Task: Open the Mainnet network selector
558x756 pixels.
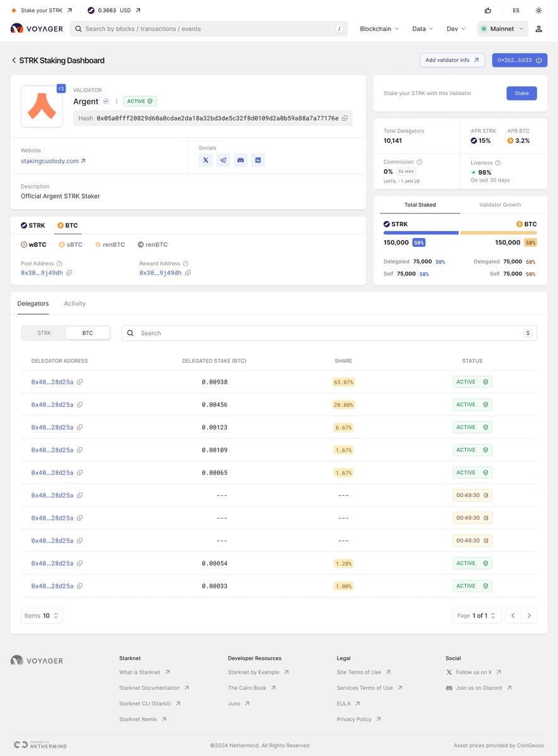Action: tap(502, 29)
